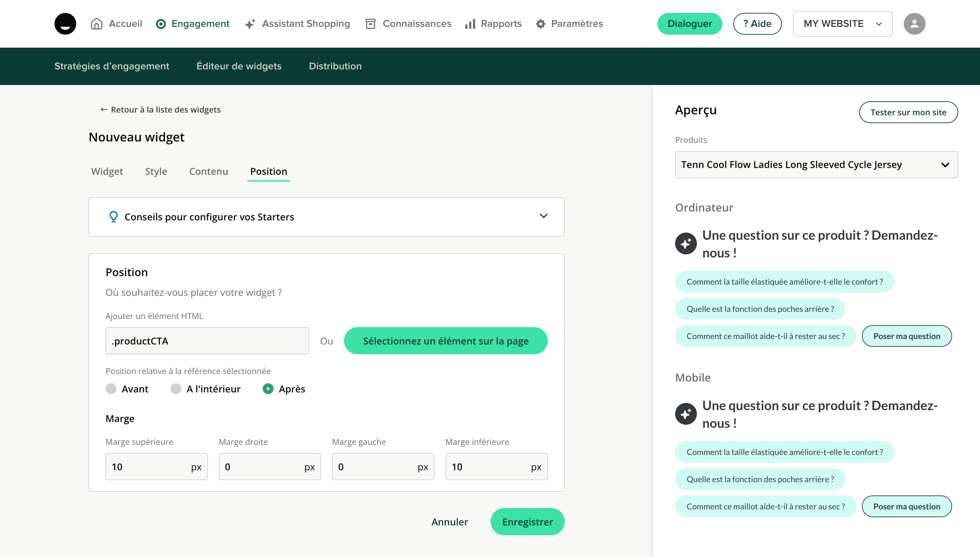Click the Connaissances archive box icon
This screenshot has height=557, width=980.
click(x=370, y=24)
